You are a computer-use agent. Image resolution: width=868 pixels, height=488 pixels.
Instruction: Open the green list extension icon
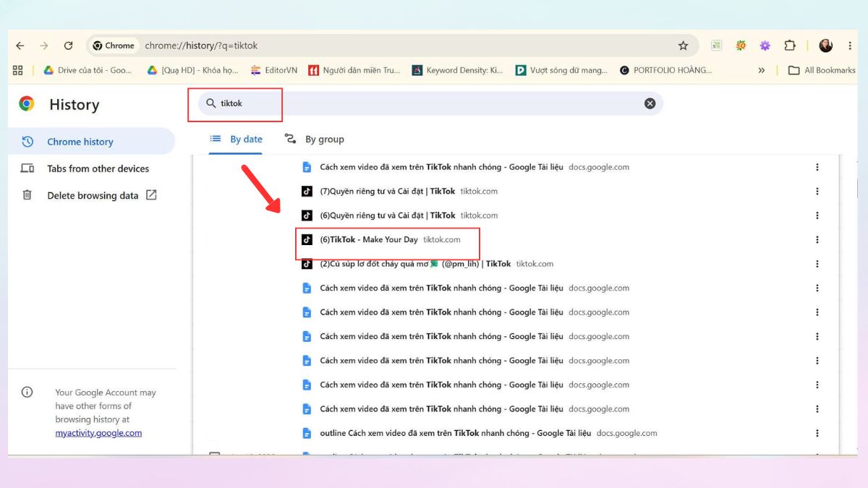[x=716, y=46]
